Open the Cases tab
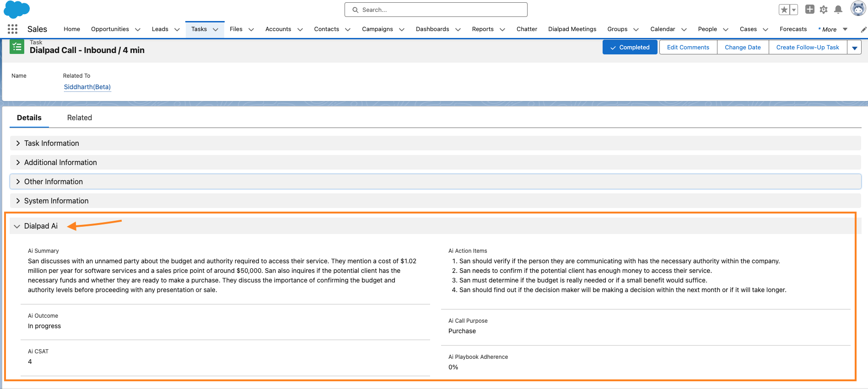Screen dimensions: 868x389 pos(748,29)
